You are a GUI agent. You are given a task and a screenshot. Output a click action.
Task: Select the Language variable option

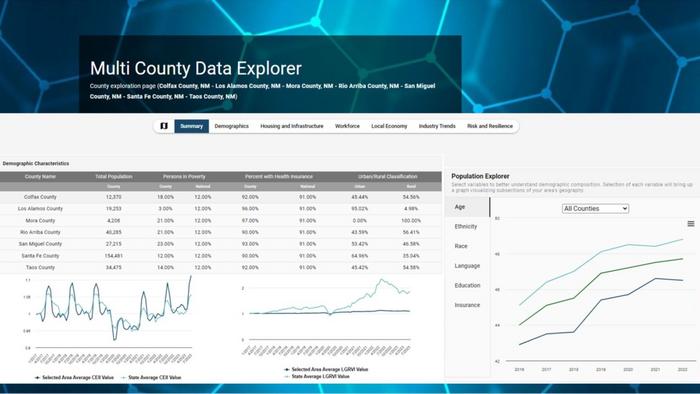(x=467, y=266)
